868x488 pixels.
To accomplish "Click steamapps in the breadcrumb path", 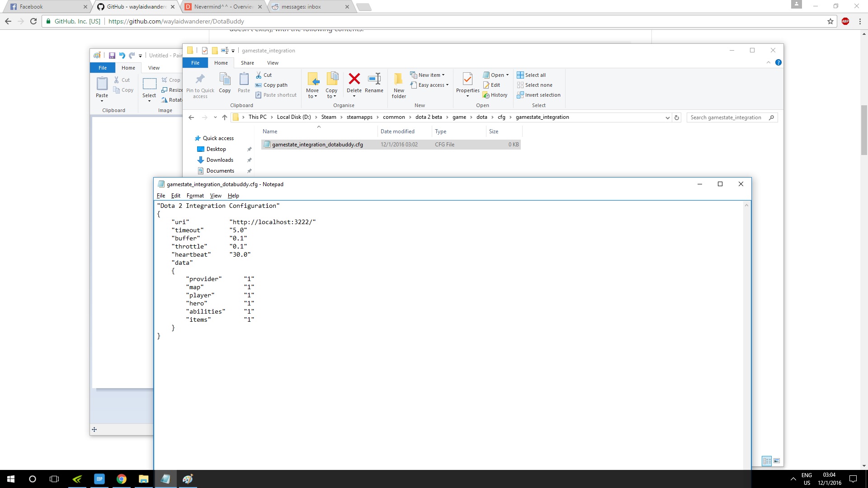I will click(359, 117).
